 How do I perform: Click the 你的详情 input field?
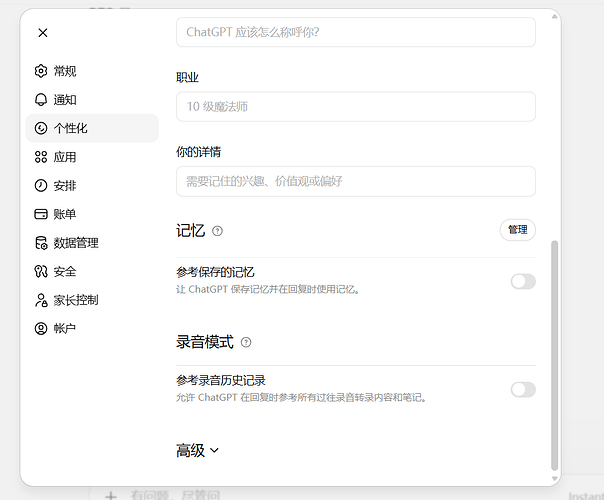click(x=356, y=181)
